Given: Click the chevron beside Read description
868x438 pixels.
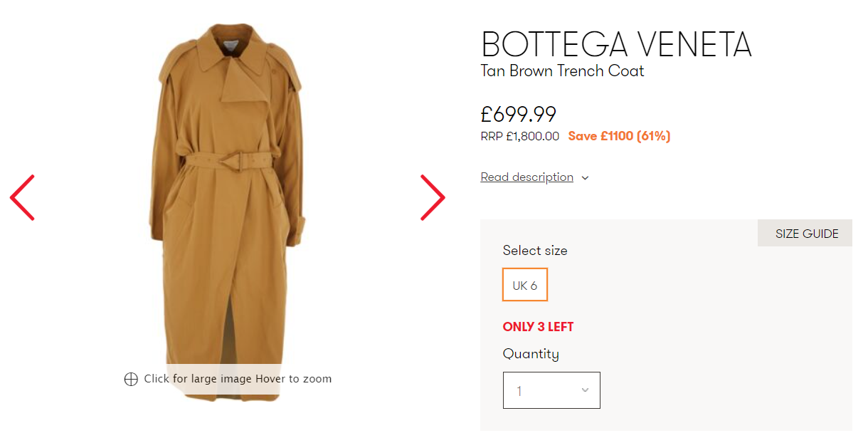Looking at the screenshot, I should pyautogui.click(x=585, y=178).
